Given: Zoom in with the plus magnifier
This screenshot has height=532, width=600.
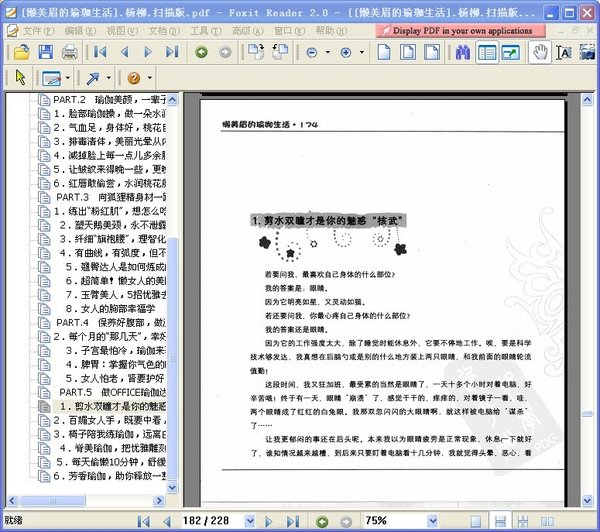Looking at the screenshot, I should point(346,52).
